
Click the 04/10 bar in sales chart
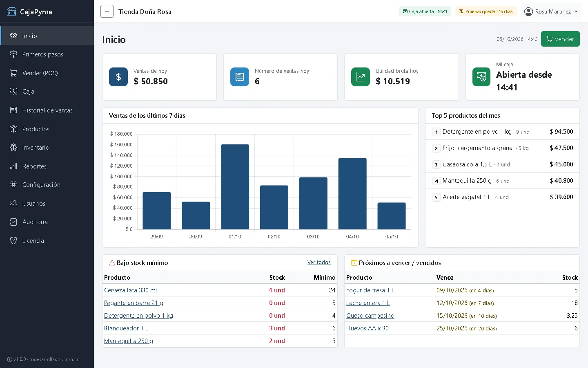click(352, 194)
